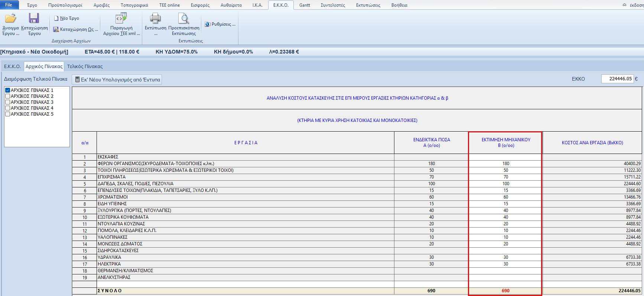The height and width of the screenshot is (296, 644).
Task: Click the Καταχώρηση Ως save-as icon
Action: tap(56, 29)
